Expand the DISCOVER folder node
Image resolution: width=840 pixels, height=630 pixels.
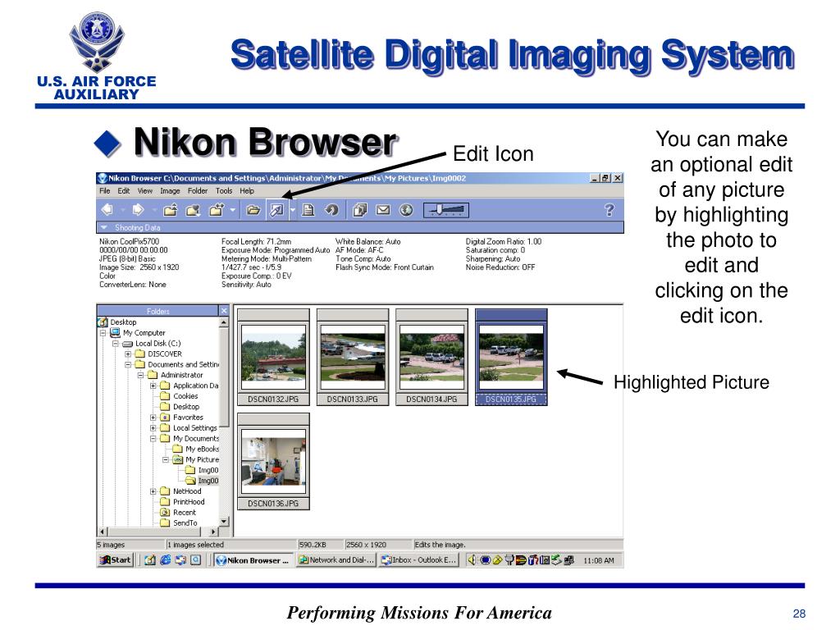128,354
